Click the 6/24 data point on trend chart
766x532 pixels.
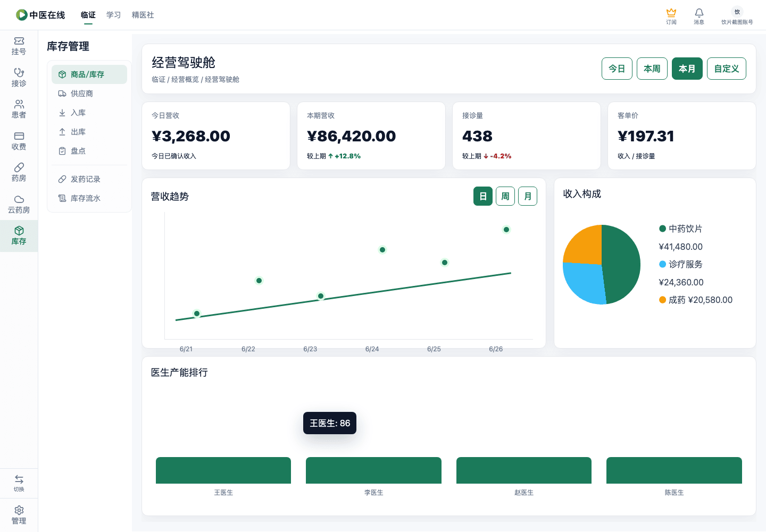tap(382, 250)
